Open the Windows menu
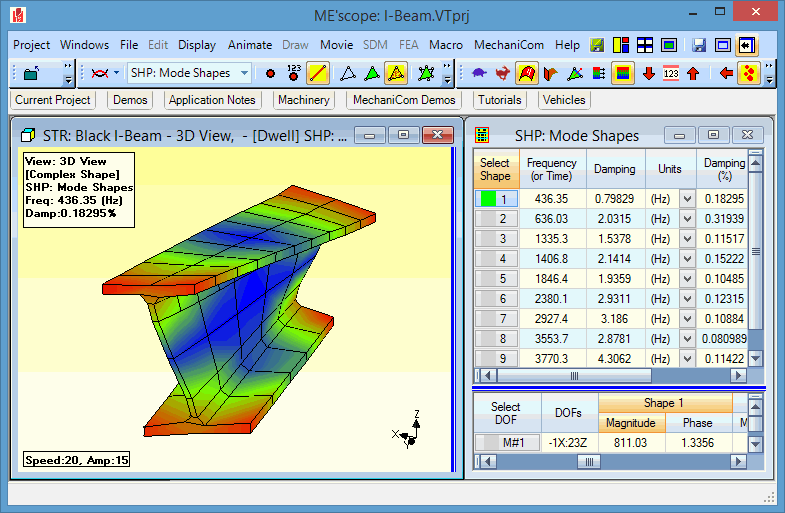This screenshot has height=513, width=785. click(84, 45)
